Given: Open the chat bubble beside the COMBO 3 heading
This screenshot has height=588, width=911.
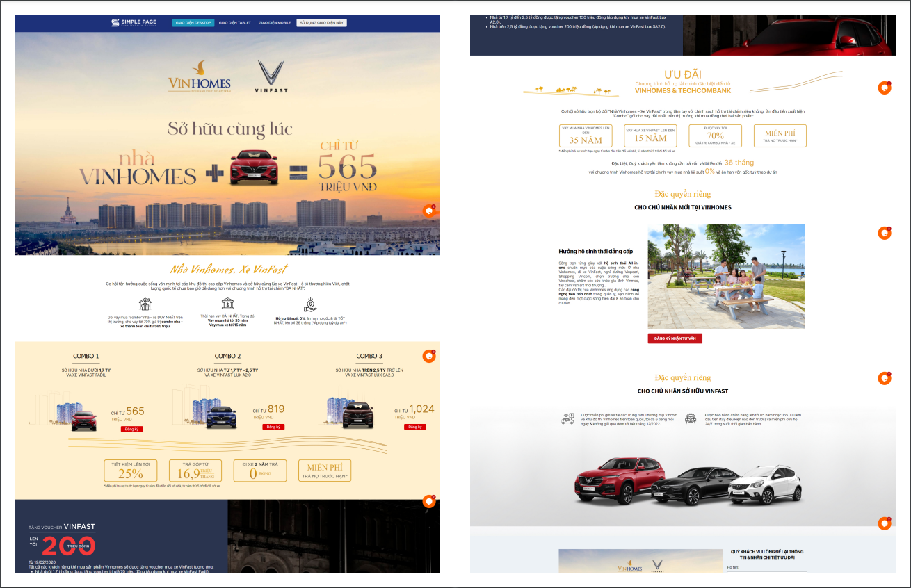Looking at the screenshot, I should pos(429,356).
